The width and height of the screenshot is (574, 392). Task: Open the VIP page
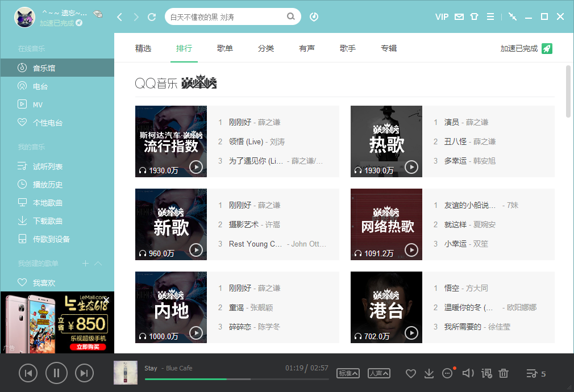442,17
